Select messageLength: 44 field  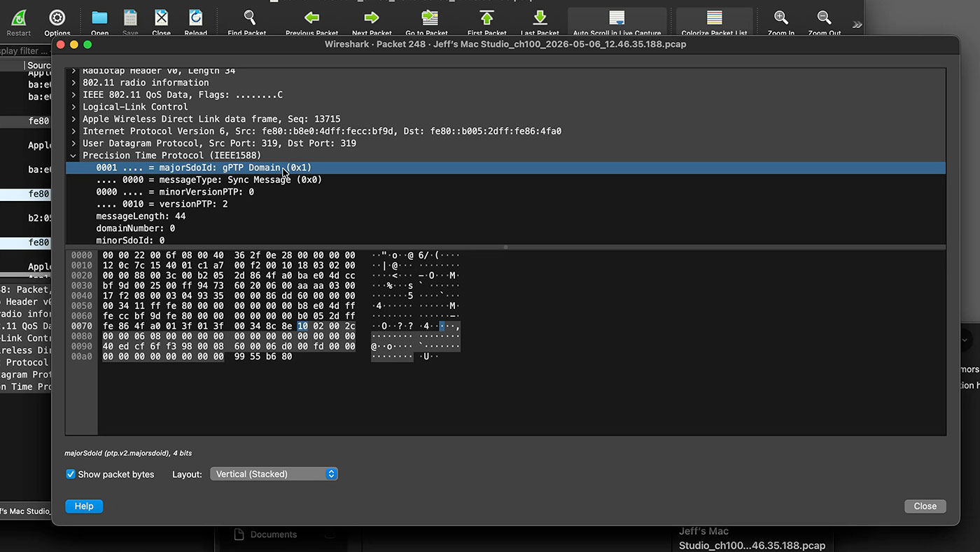coord(505,216)
